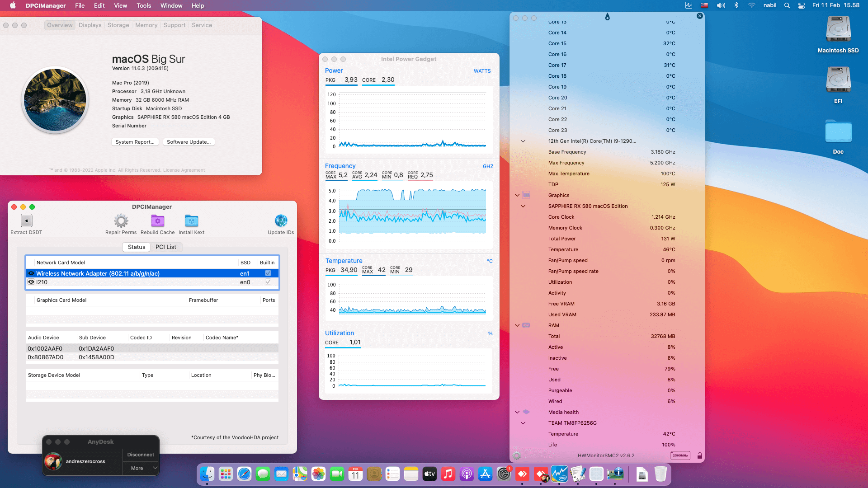Click Disconnect in the AnyDesk panel
Image resolution: width=868 pixels, height=488 pixels.
point(141,455)
